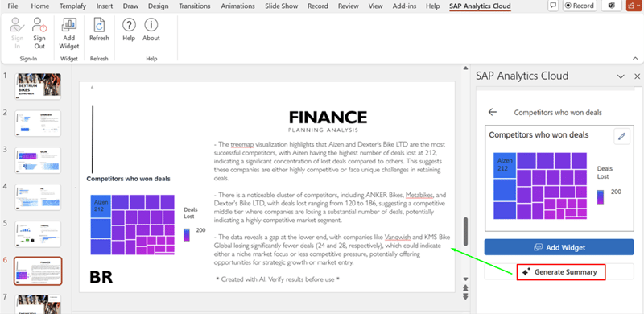
Task: Open the Templafy tab
Action: pos(72,6)
